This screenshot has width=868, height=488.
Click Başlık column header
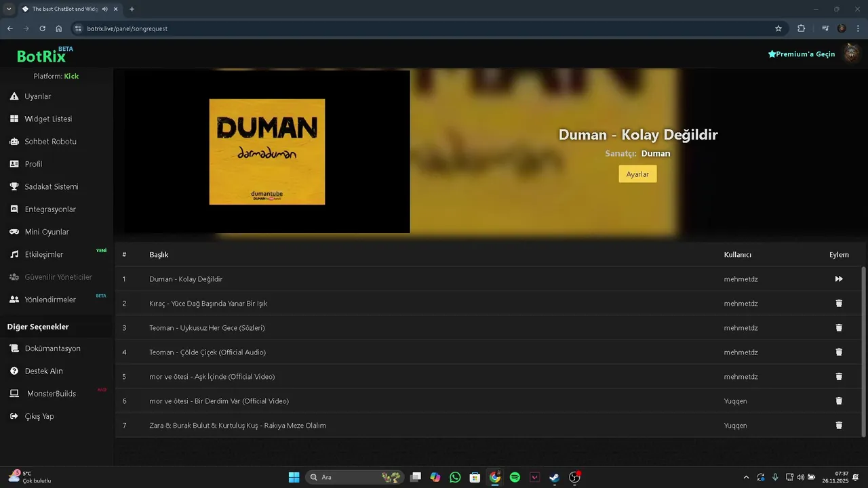[x=159, y=255]
